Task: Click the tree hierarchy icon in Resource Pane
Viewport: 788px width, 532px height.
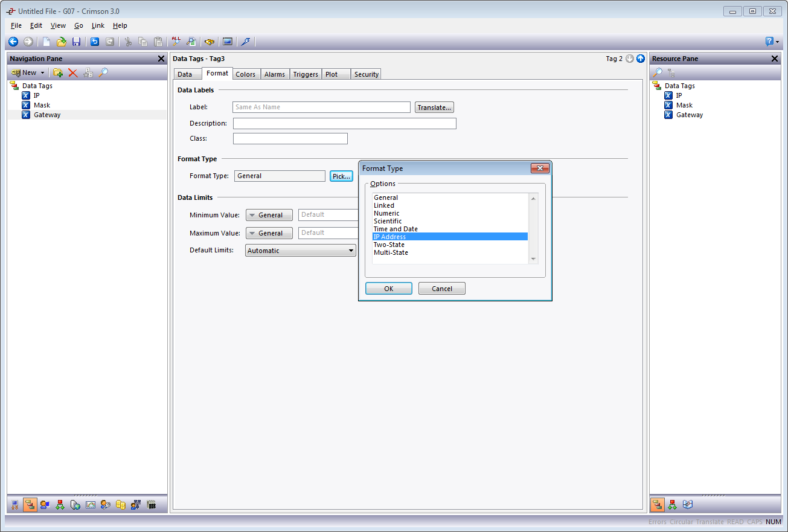Action: point(671,72)
